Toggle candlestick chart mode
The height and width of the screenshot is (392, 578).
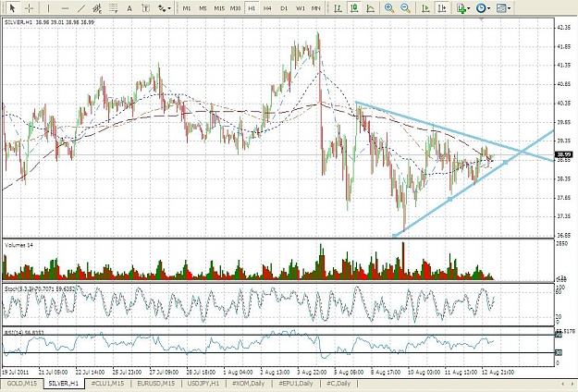point(354,8)
